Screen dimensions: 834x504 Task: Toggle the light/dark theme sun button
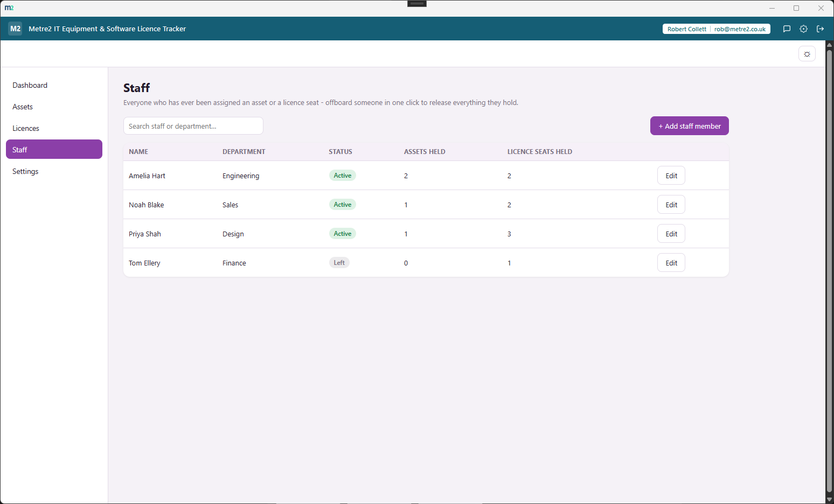point(807,54)
